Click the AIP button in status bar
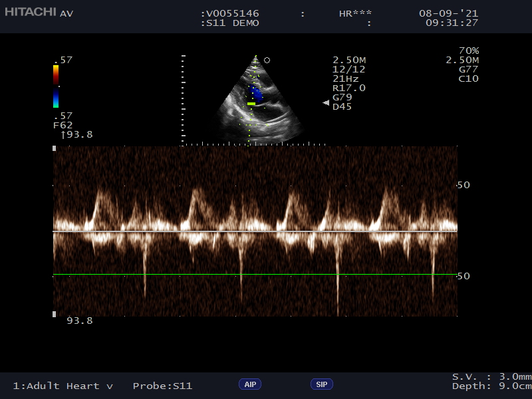The height and width of the screenshot is (399, 532). pos(250,384)
